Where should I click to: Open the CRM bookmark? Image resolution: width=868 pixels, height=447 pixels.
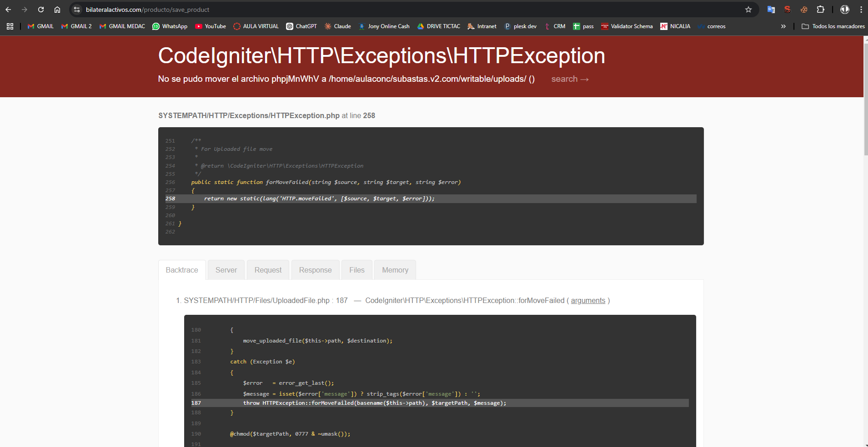(555, 26)
